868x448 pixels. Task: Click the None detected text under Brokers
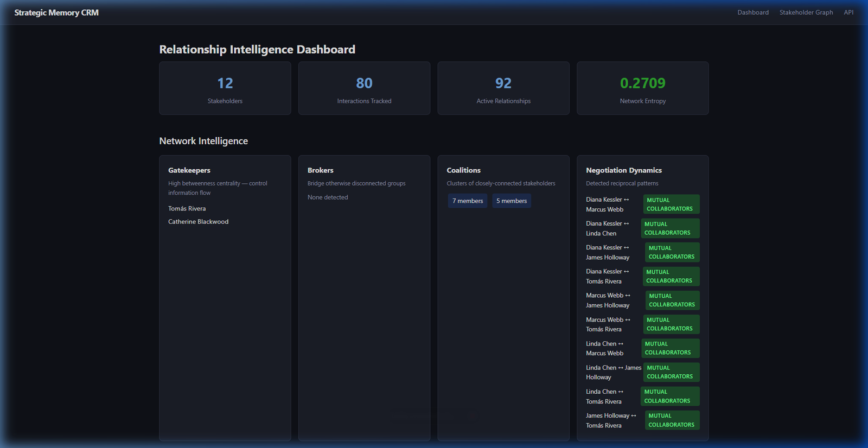pos(328,197)
